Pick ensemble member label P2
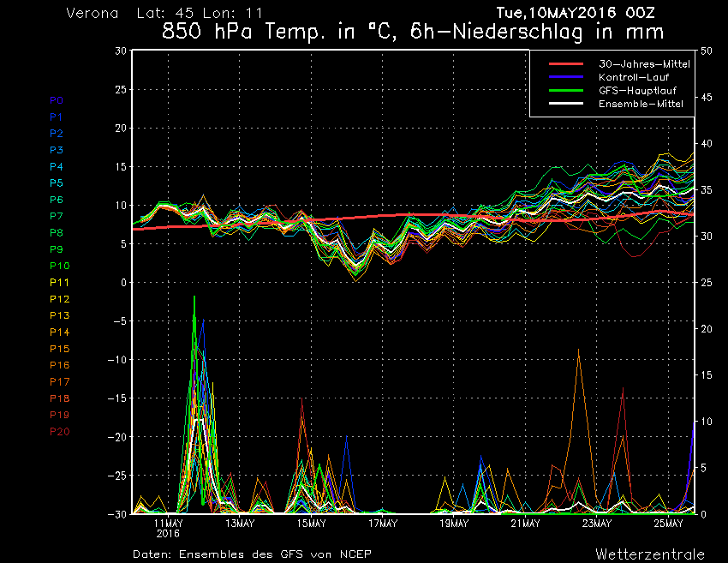This screenshot has height=563, width=728. point(57,134)
